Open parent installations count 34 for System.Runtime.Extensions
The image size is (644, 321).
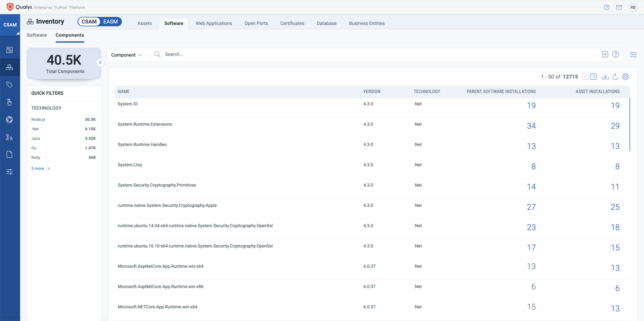point(531,126)
